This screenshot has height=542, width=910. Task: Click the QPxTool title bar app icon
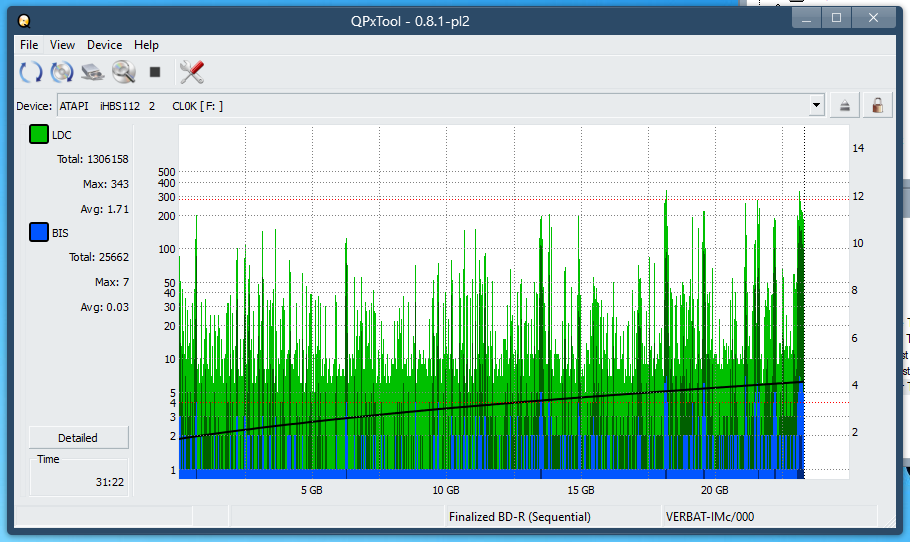point(24,20)
